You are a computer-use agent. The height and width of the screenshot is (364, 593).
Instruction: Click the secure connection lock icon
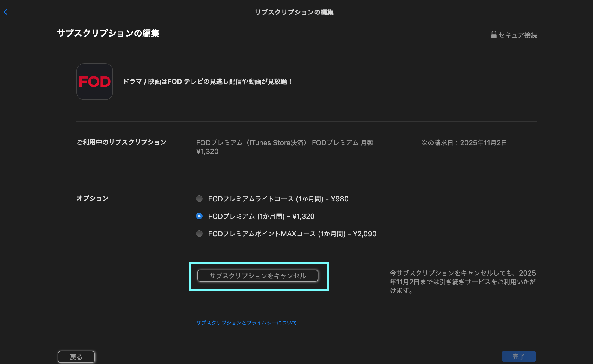pos(494,35)
